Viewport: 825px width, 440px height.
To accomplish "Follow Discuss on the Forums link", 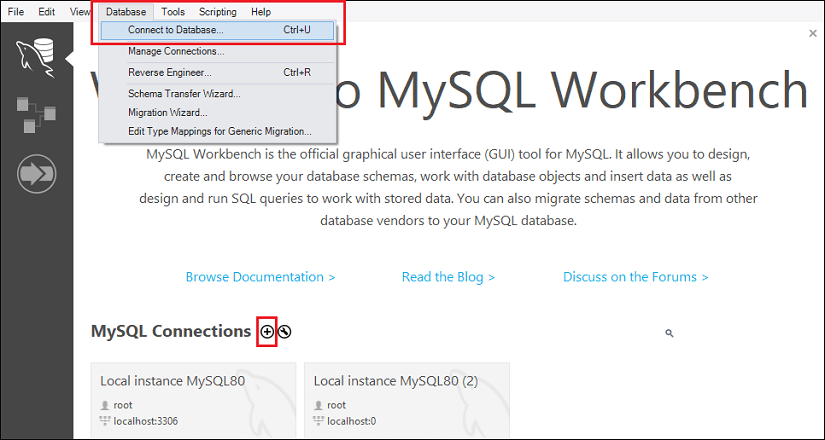I will point(636,277).
